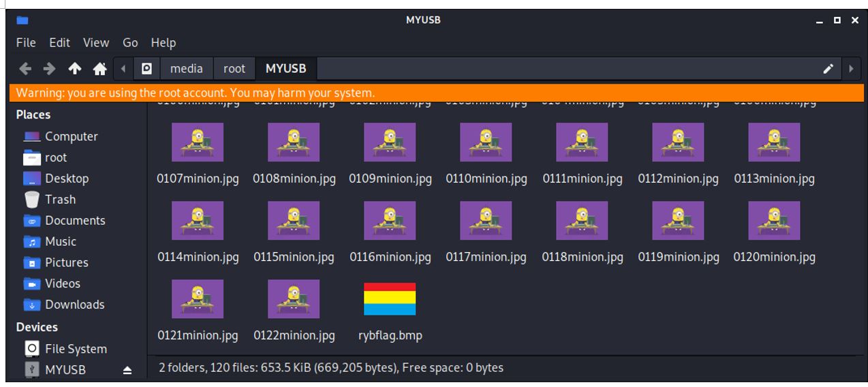868x387 pixels.
Task: Open the Edit menu
Action: pos(59,42)
